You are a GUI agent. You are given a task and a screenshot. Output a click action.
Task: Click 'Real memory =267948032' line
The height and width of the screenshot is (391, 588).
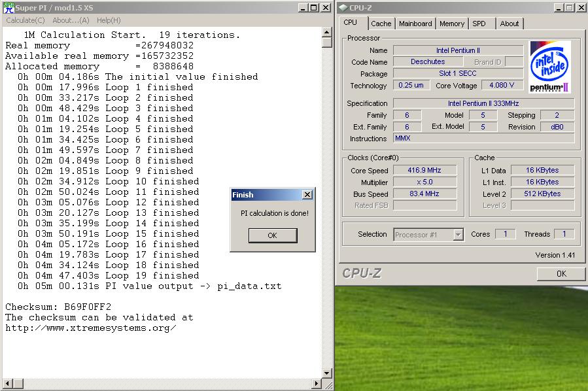click(x=99, y=45)
